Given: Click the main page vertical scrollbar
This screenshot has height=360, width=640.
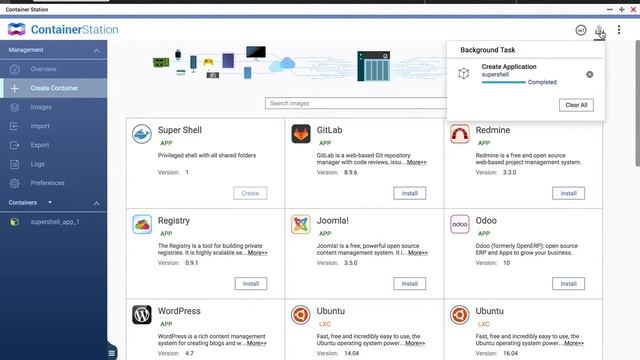Looking at the screenshot, I should [638, 103].
